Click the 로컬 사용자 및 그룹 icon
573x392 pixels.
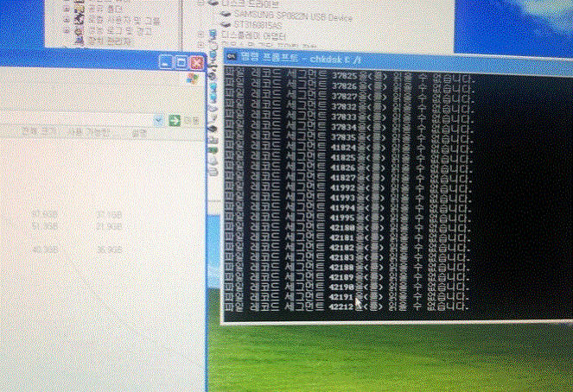(80, 19)
